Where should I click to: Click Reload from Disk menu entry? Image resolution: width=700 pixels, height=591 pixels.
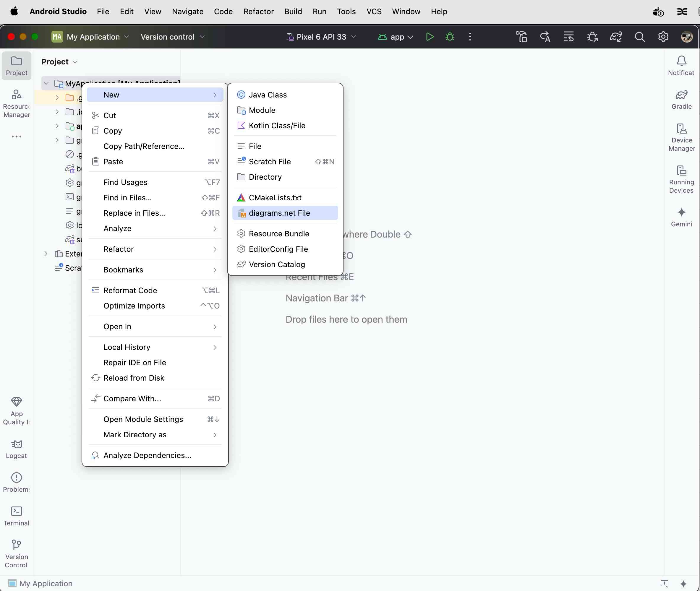134,378
